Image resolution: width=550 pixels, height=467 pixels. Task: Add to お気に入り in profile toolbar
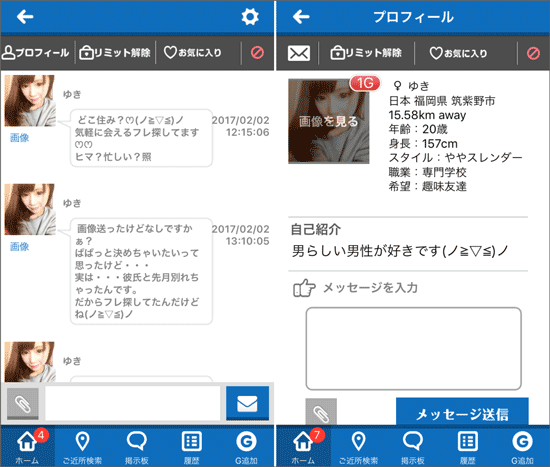458,53
